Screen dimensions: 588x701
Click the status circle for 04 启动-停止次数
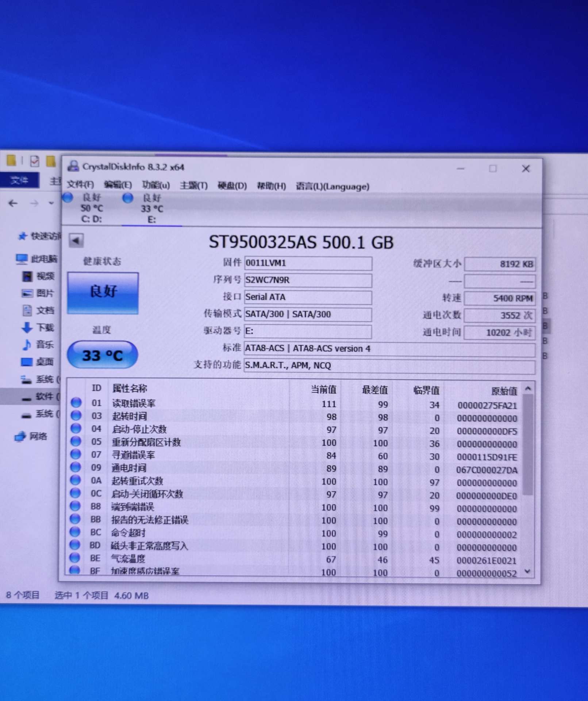pos(76,428)
